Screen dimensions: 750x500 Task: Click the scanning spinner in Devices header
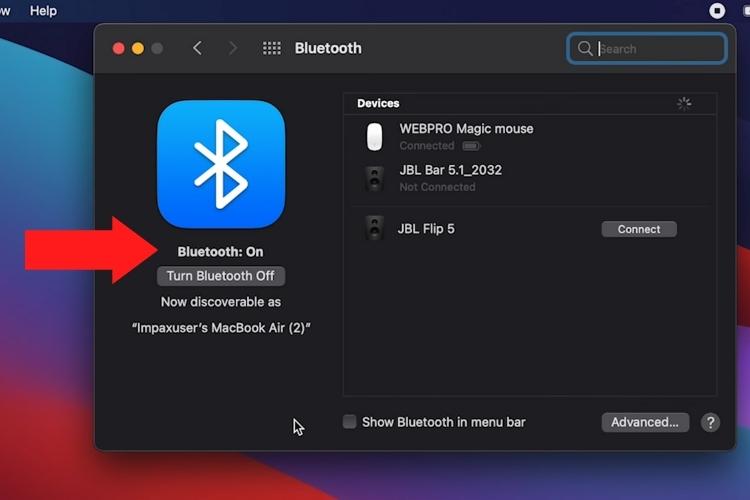point(684,103)
